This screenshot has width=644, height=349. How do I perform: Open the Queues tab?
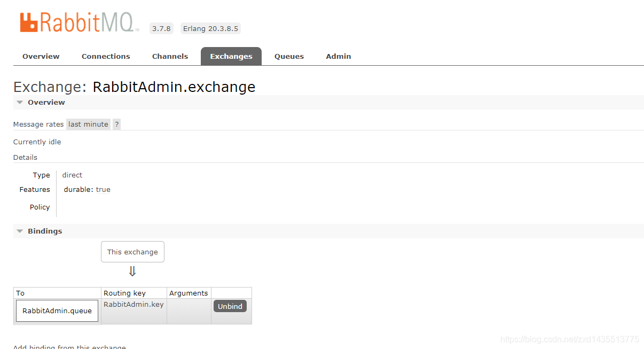(x=289, y=56)
